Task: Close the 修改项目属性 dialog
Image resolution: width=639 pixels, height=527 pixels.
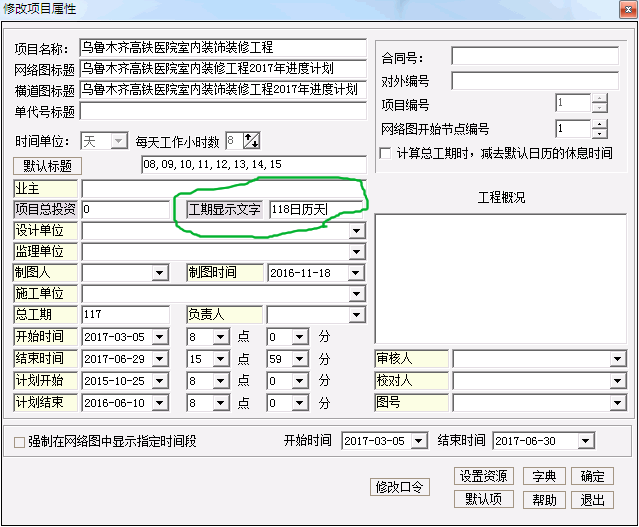Action: click(628, 9)
